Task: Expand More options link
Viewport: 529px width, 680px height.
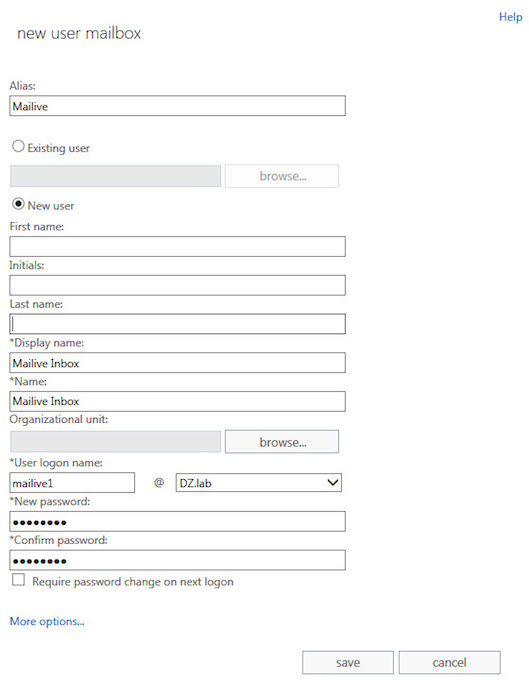Action: pos(47,621)
